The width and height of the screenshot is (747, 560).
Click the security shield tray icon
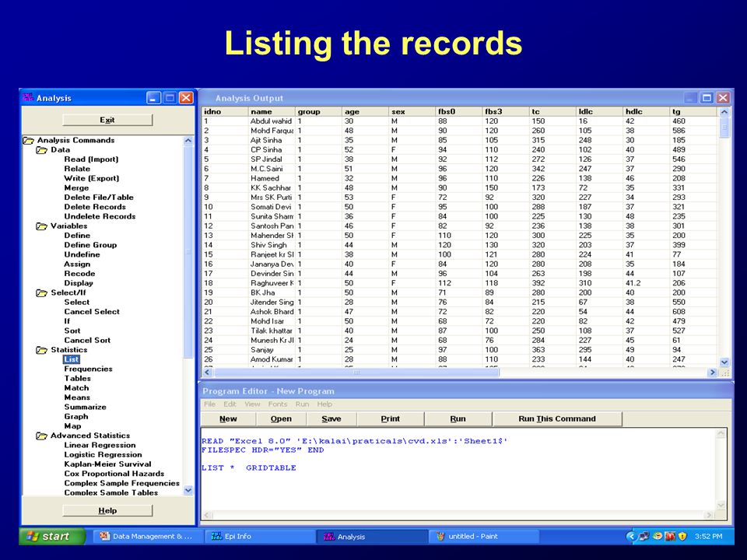pos(682,536)
